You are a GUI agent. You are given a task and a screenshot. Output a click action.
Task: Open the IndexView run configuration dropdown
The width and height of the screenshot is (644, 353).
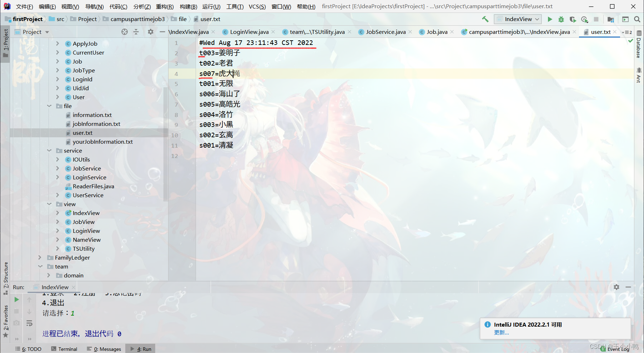click(x=518, y=19)
